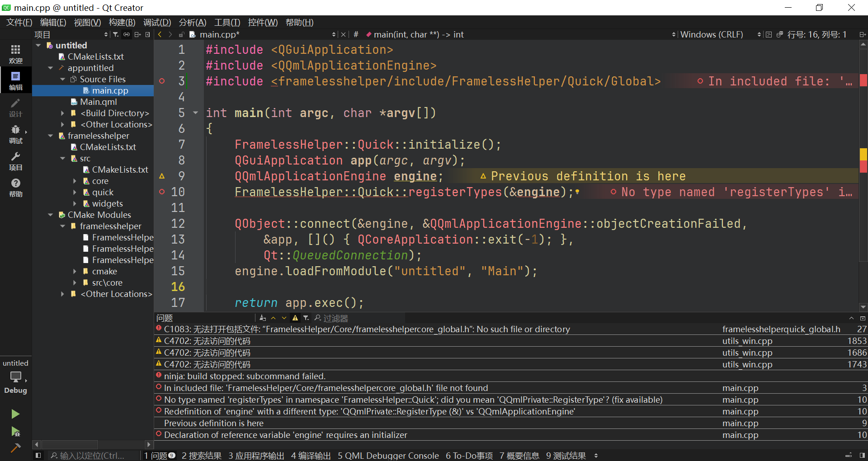Toggle the left sidebar visibility button
Image resolution: width=868 pixels, height=461 pixels.
pyautogui.click(x=38, y=456)
